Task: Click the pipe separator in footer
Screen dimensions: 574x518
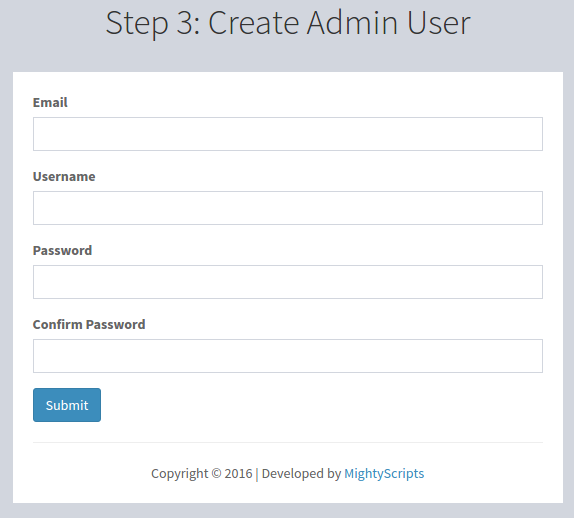Action: coord(257,474)
